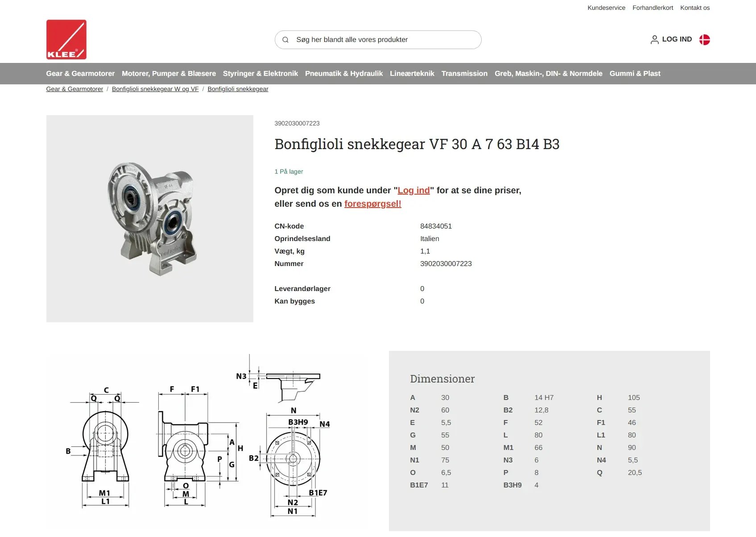The image size is (756, 537).
Task: Open Gummi & Plast menu
Action: click(x=635, y=73)
